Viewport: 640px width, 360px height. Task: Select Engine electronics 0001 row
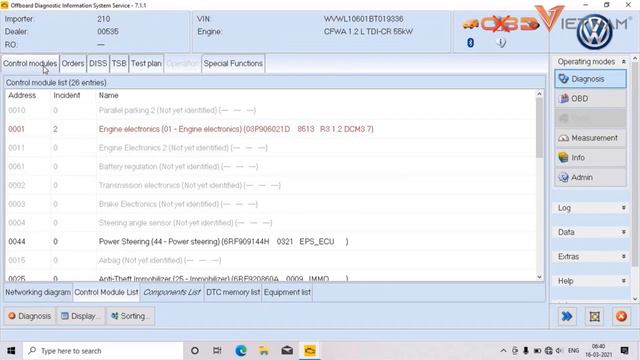coord(270,129)
